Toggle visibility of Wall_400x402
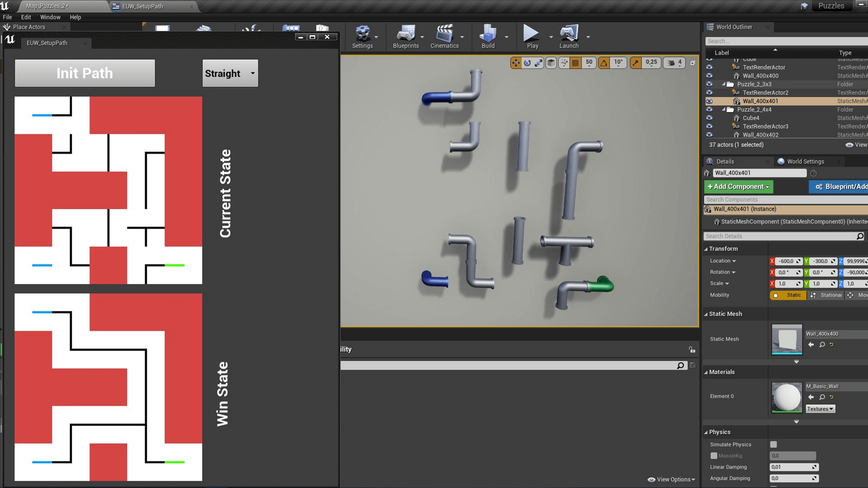868x488 pixels. pos(709,135)
